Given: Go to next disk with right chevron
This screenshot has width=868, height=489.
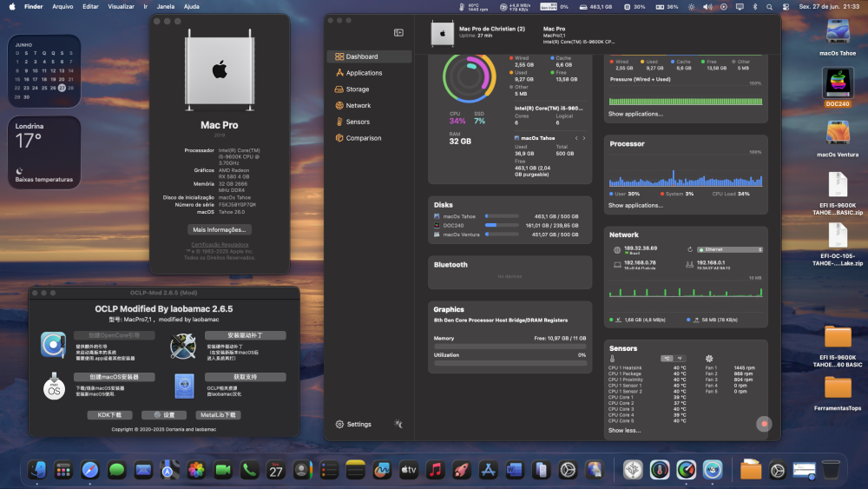Looking at the screenshot, I should [x=584, y=138].
